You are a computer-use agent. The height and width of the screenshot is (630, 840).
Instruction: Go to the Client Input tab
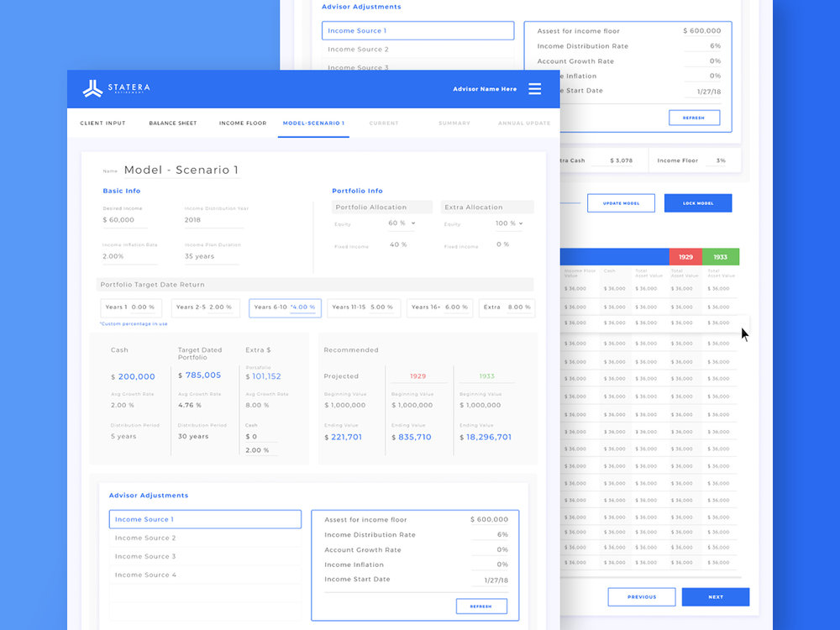[x=102, y=123]
